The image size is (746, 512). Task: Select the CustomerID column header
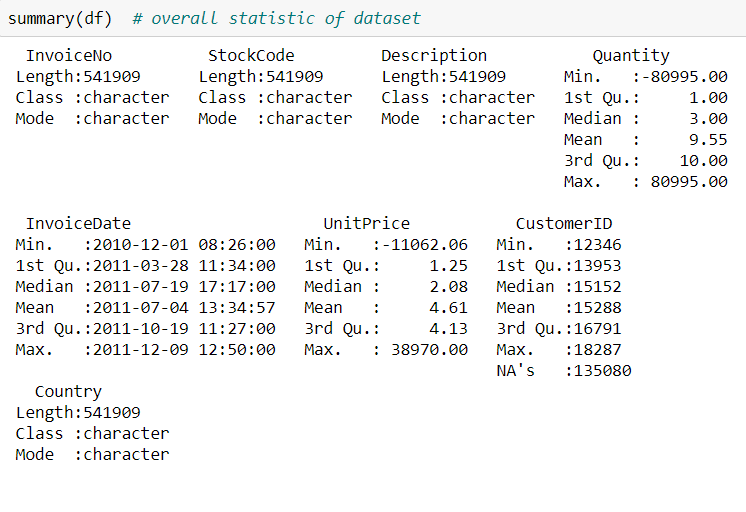(564, 224)
